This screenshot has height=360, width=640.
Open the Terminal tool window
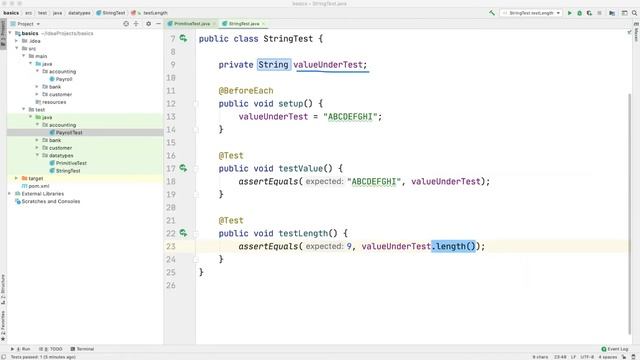coord(82,349)
